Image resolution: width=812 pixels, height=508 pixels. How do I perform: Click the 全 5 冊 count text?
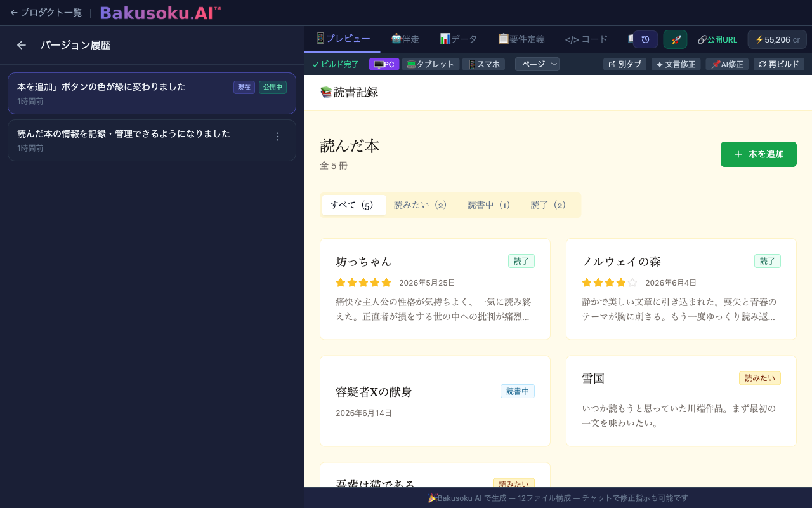334,166
